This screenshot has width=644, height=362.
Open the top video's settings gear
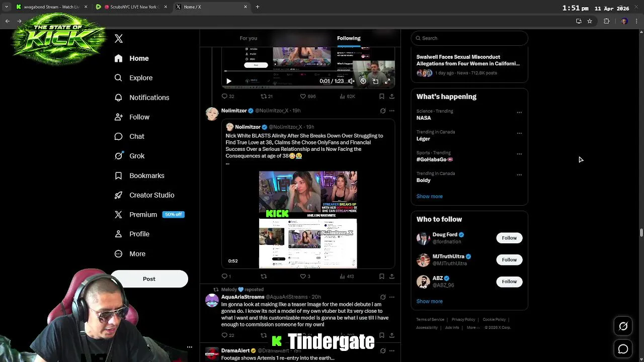tap(363, 81)
